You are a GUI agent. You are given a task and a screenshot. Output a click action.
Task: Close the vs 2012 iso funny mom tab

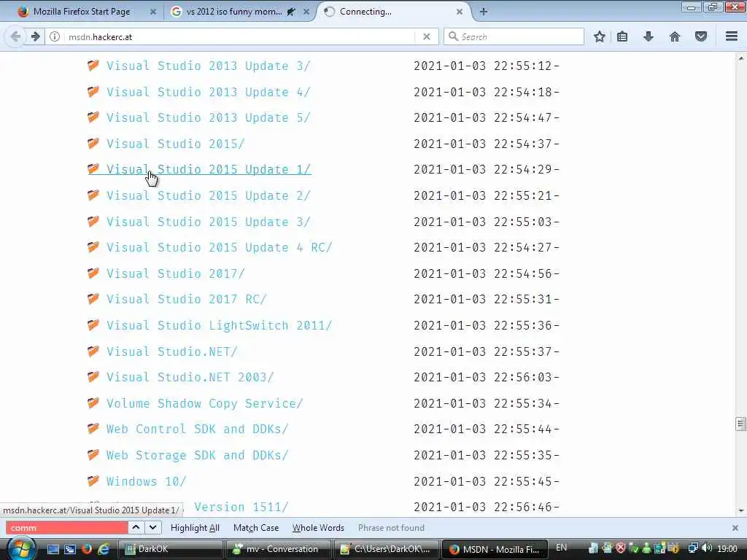click(x=306, y=12)
